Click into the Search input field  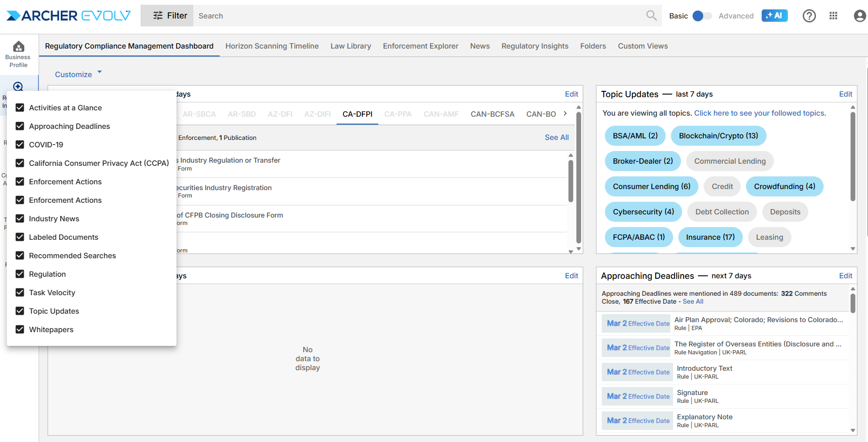pos(417,16)
